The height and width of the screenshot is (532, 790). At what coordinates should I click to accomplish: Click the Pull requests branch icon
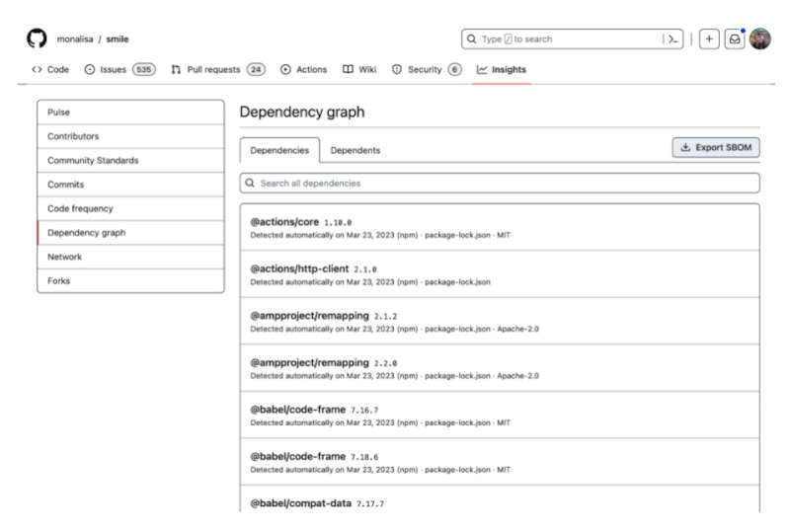(176, 69)
